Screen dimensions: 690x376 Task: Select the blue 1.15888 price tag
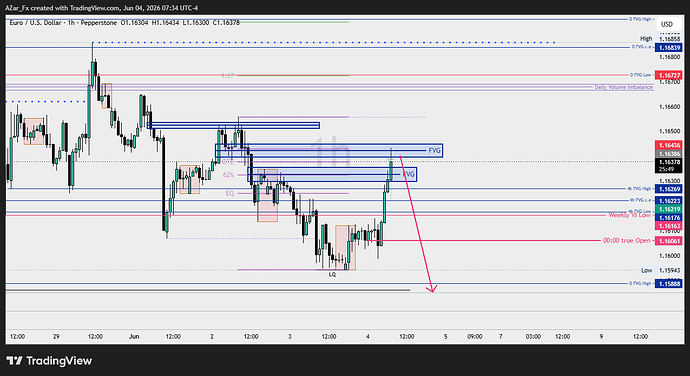668,284
